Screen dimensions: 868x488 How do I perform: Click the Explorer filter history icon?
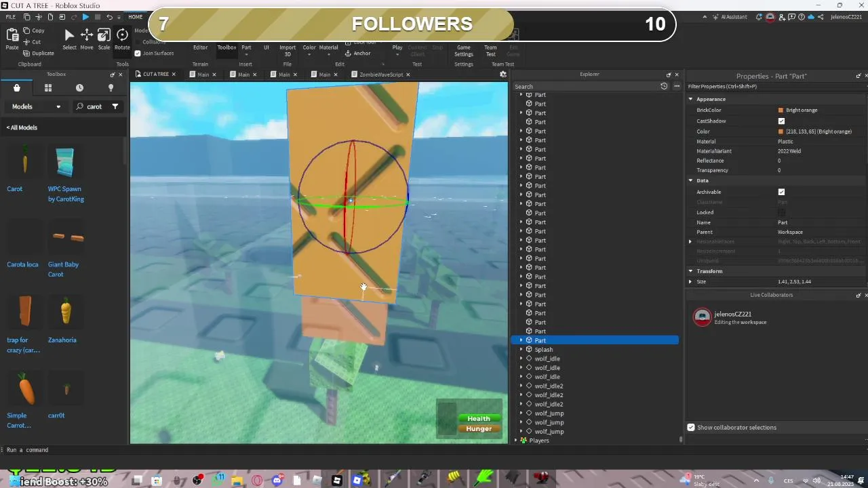664,86
